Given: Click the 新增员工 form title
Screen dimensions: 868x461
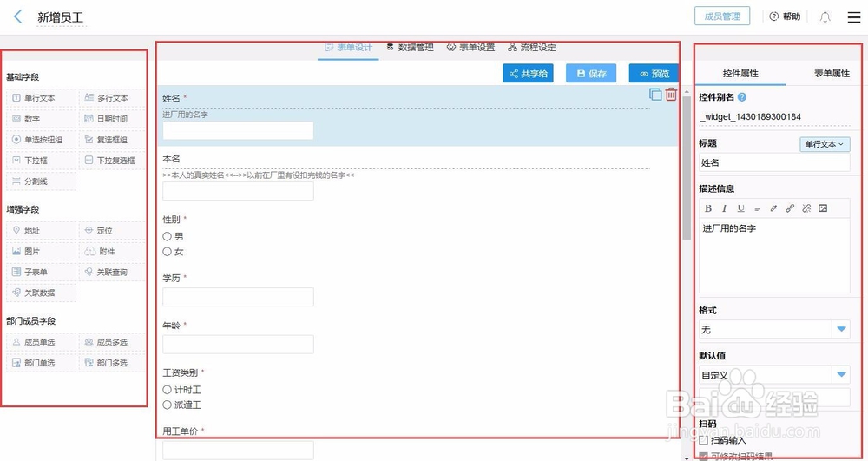Looking at the screenshot, I should pyautogui.click(x=61, y=17).
